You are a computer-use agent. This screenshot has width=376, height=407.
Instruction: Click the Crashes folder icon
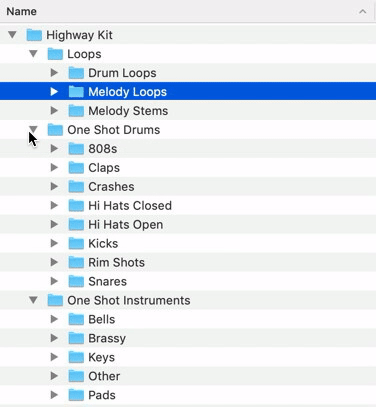click(76, 187)
